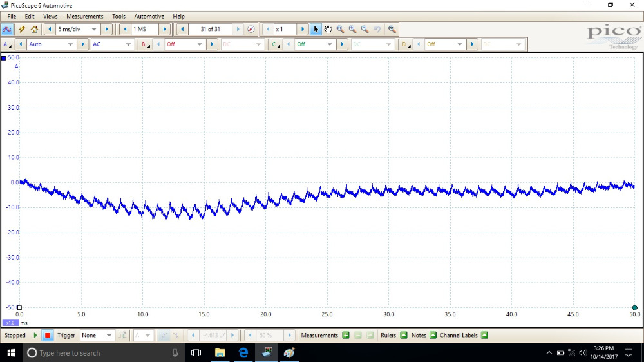Toggle the Notes panel display
Screen dimensions: 644x362
point(433,335)
